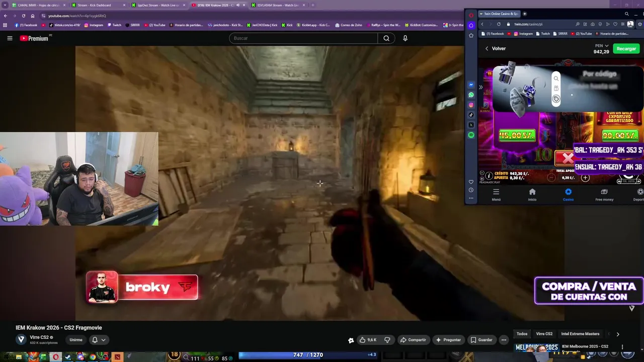Click the youtube.com address bar

[x=252, y=16]
